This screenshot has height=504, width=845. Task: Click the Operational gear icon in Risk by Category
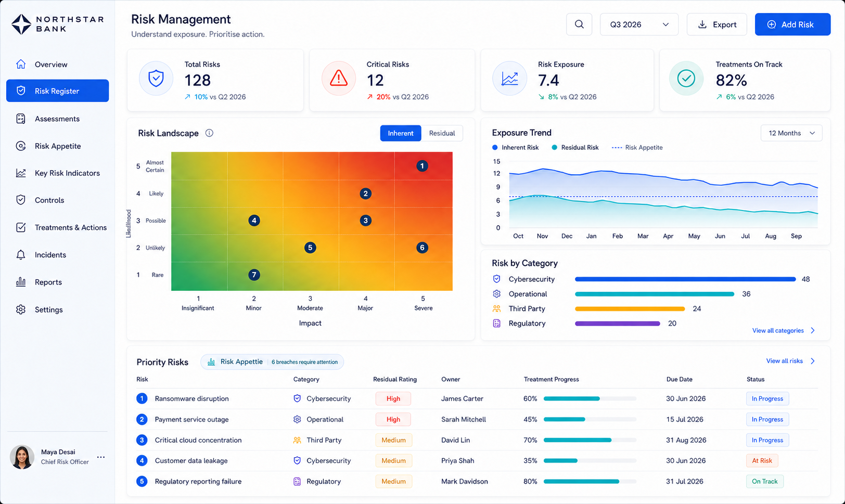(496, 294)
